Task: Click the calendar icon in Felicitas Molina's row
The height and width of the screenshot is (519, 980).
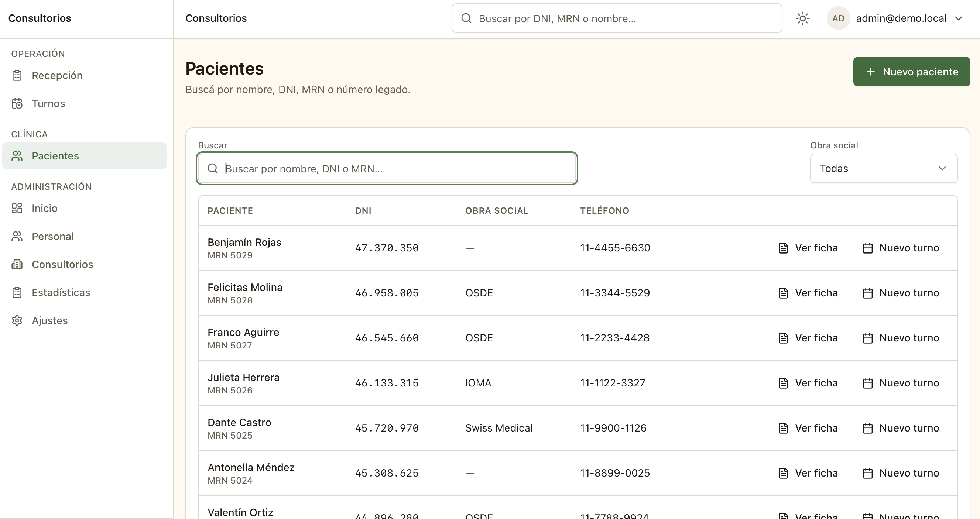Action: tap(867, 293)
